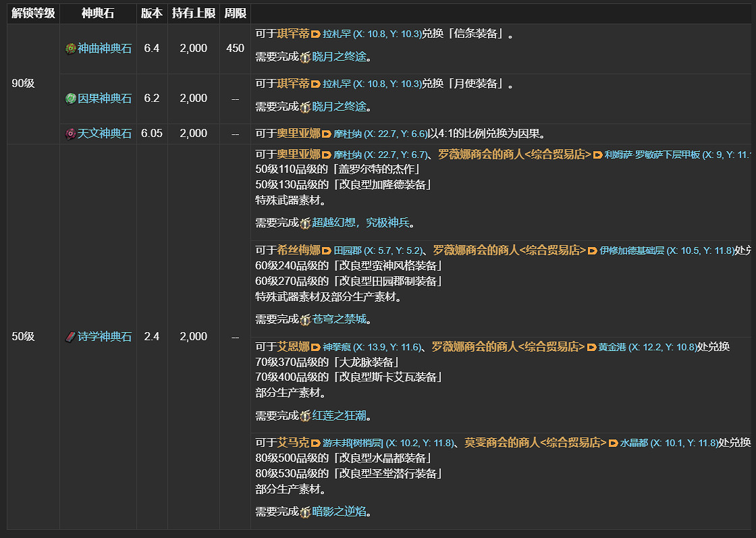Click the 游末邦树梢层 coordinates link
The width and height of the screenshot is (756, 538).
(369, 443)
